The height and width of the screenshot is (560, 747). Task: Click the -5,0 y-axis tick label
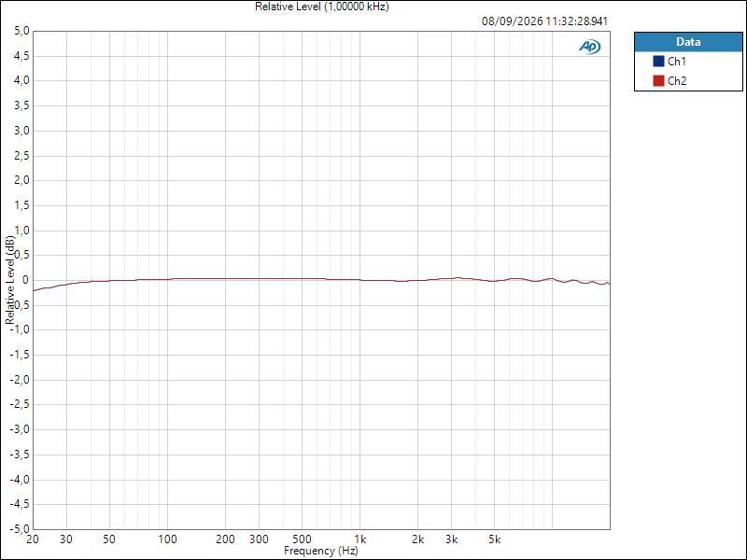(20, 529)
